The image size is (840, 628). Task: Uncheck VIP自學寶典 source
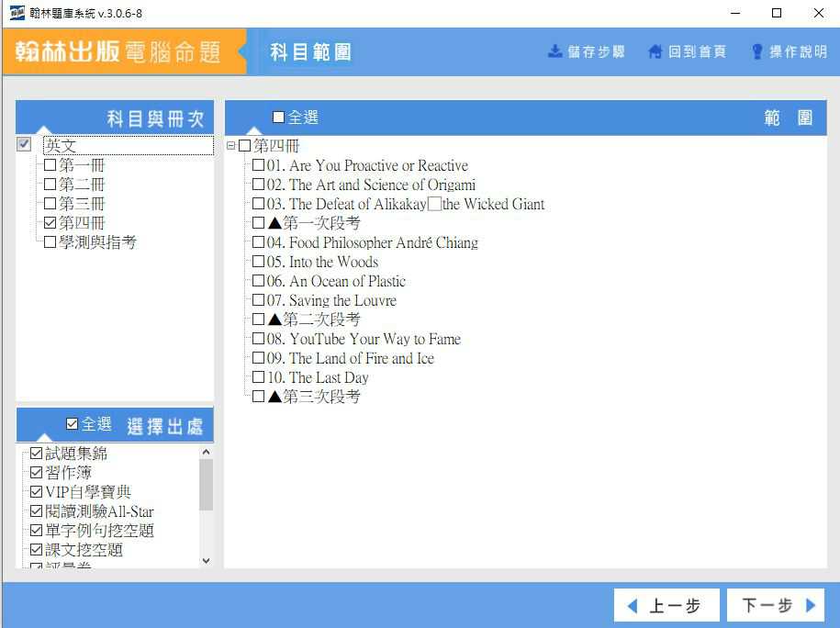(37, 492)
